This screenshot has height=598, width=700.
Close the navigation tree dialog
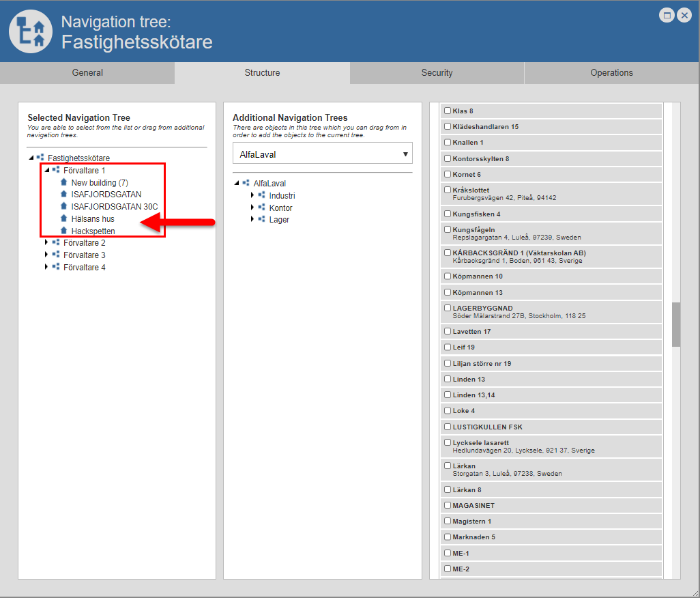coord(684,15)
